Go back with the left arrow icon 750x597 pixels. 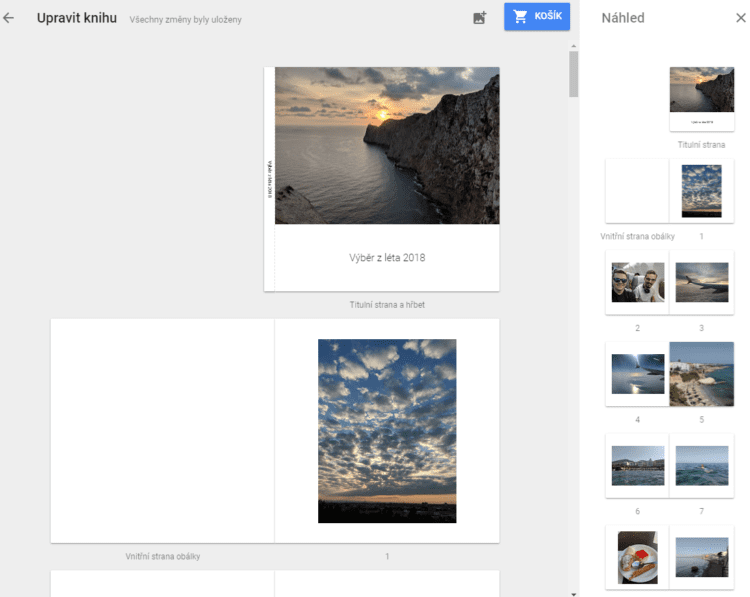[9, 18]
